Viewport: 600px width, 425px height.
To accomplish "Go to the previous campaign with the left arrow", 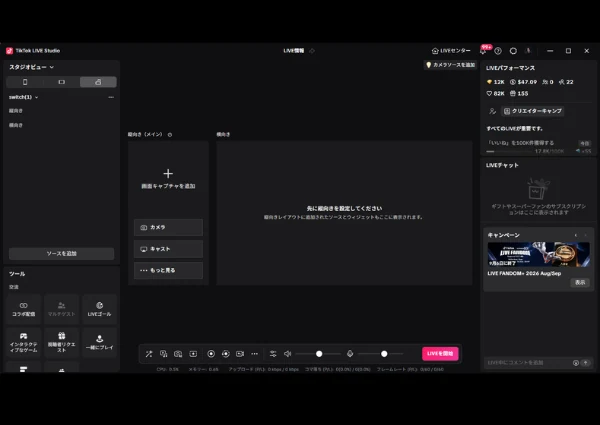I will (576, 235).
